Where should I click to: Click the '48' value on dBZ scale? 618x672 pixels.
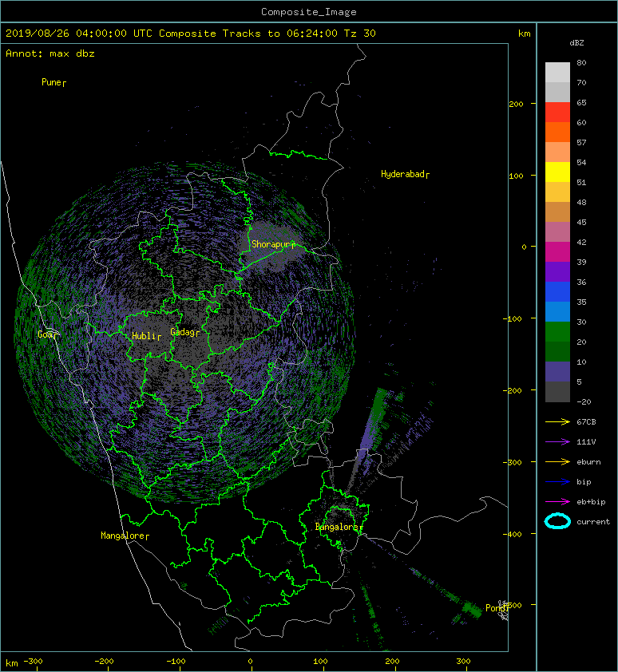tap(581, 202)
